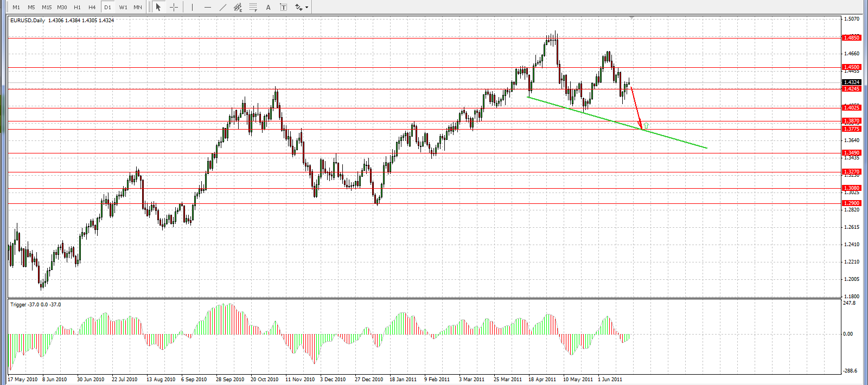Select the cursor arrow tool
Viewport: 868px width, 385px height.
coord(158,7)
